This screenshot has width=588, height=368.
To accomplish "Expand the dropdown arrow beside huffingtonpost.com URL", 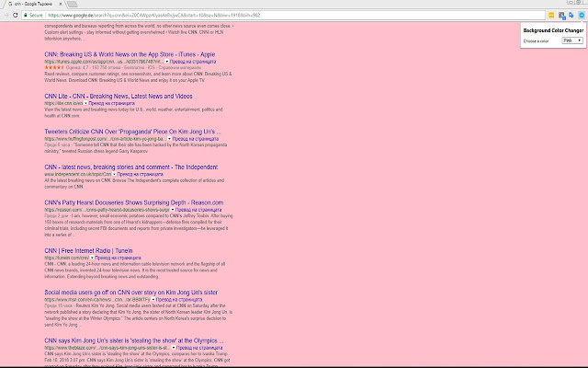I will 169,139.
